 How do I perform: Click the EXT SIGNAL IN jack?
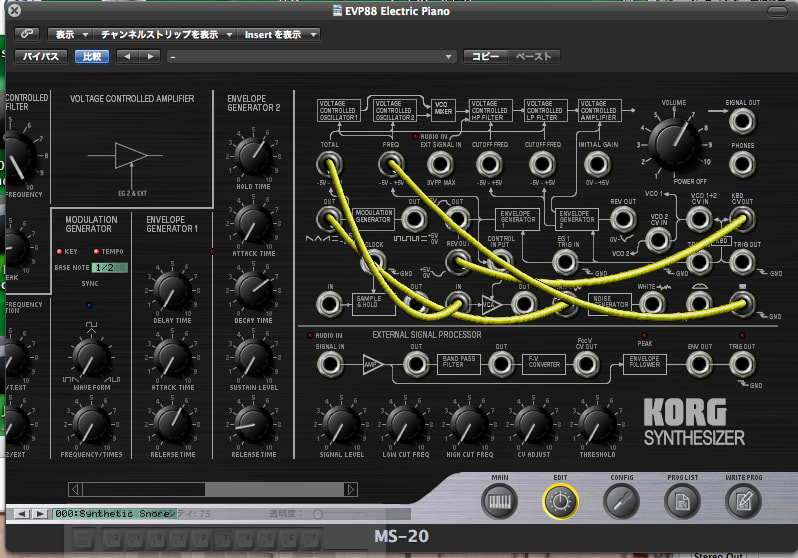click(x=440, y=164)
